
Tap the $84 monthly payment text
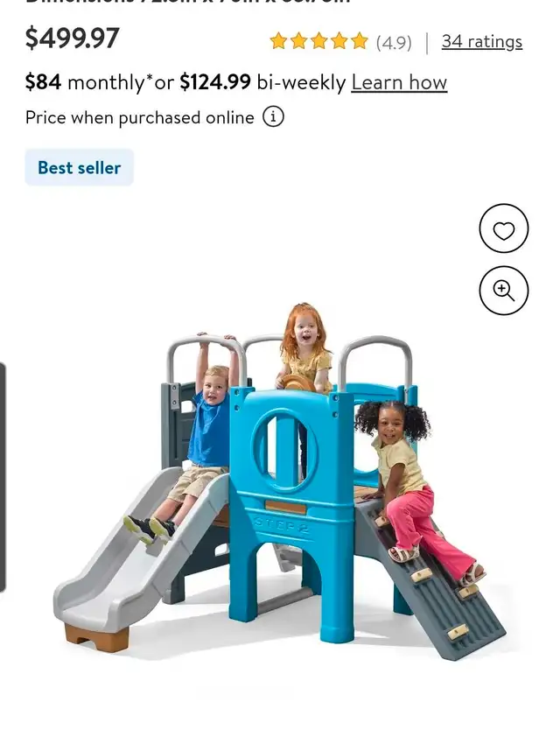pos(86,82)
